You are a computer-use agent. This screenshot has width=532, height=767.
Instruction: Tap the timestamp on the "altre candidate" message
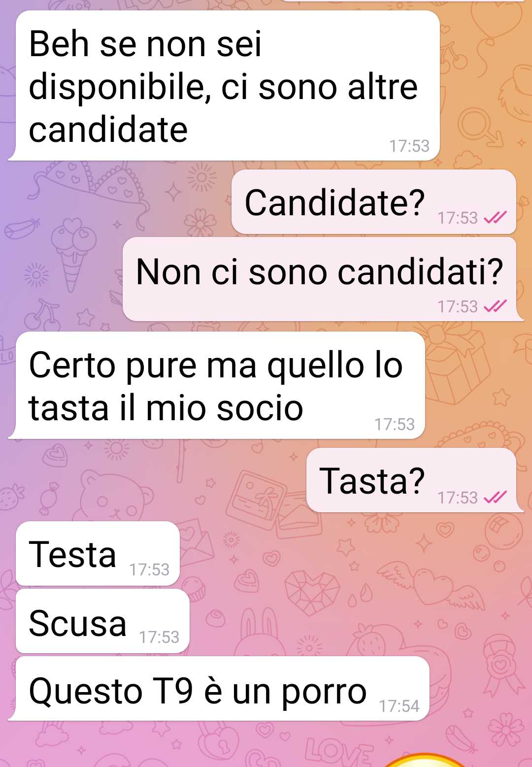pos(409,146)
